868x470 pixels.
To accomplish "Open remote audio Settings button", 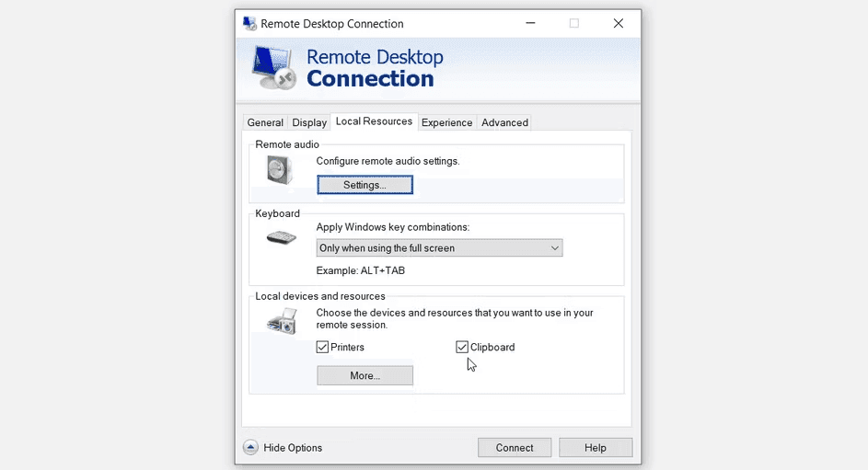I will pyautogui.click(x=365, y=185).
